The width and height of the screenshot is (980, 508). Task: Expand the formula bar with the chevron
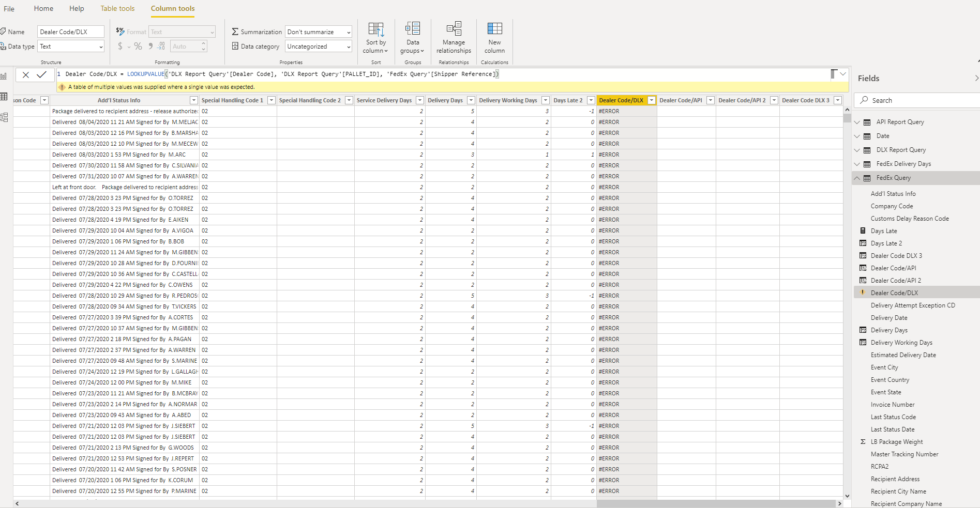[x=843, y=74]
